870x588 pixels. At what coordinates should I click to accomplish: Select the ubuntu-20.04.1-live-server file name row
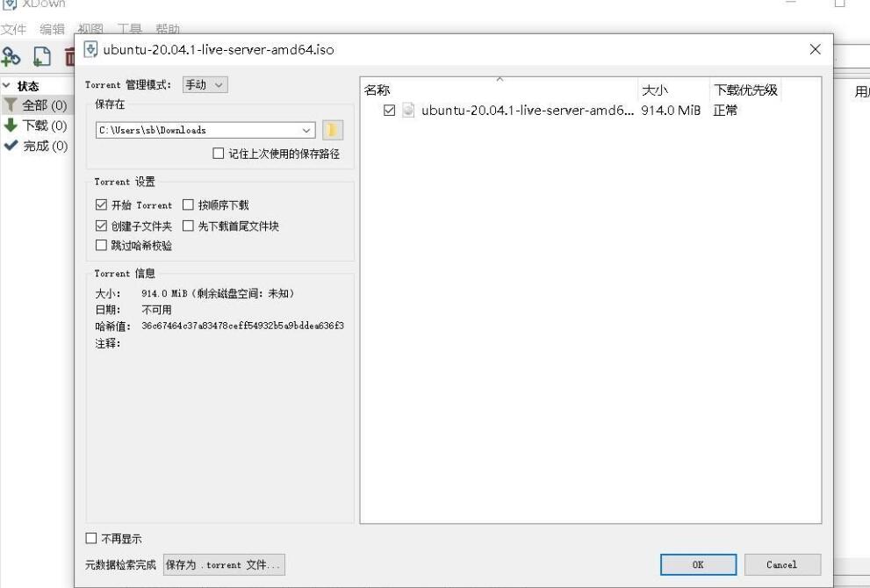coord(527,110)
